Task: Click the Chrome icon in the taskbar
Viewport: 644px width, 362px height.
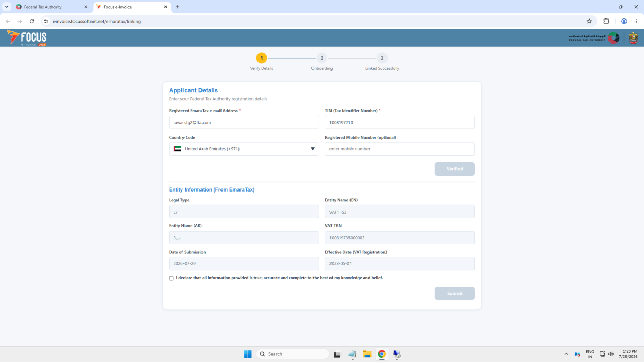Action: 382,354
